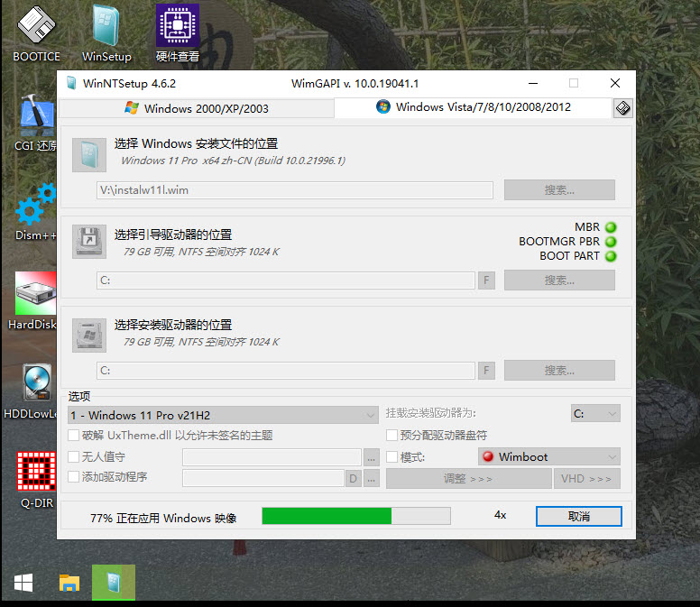Click 搜索 for installation drive location

click(559, 371)
